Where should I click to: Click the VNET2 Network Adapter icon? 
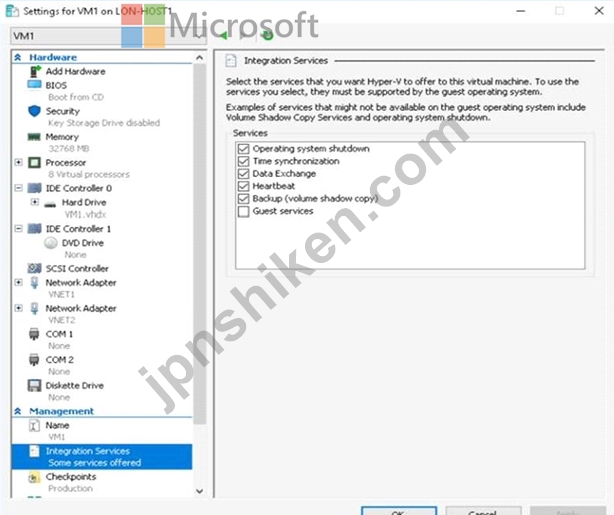34,308
